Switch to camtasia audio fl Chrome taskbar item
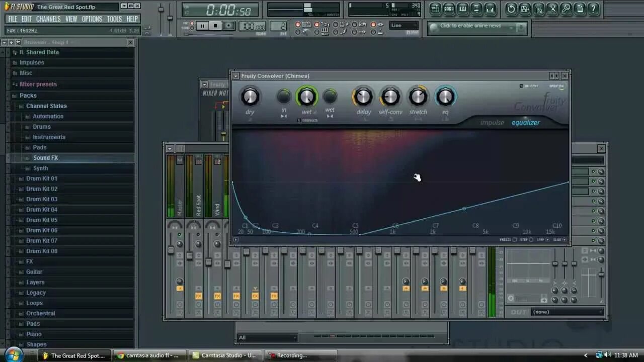Screen dimensions: 644x362 (149, 355)
